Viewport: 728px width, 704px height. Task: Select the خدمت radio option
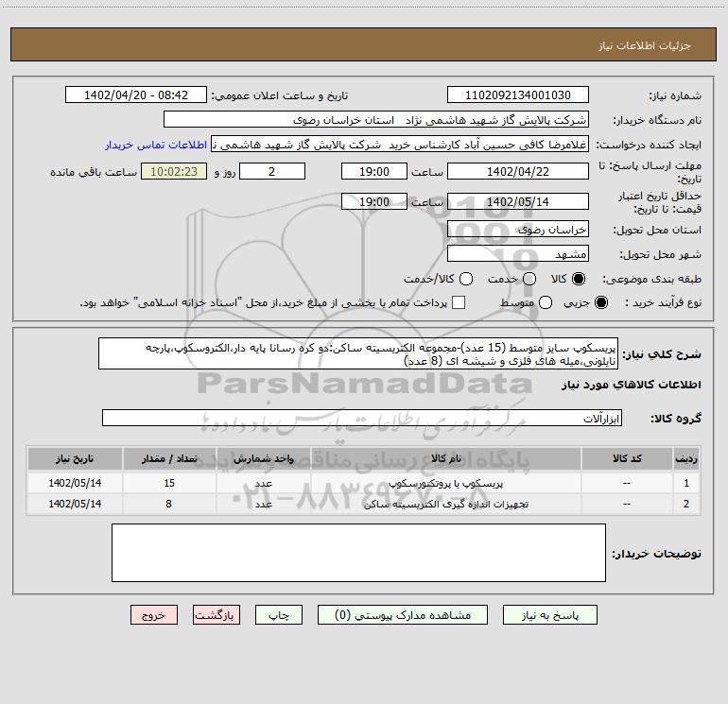click(x=529, y=279)
